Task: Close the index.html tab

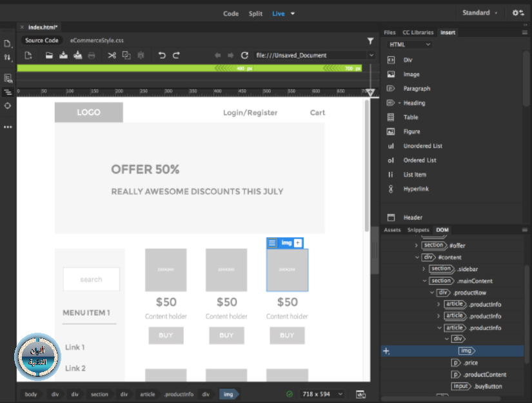Action: [x=22, y=27]
